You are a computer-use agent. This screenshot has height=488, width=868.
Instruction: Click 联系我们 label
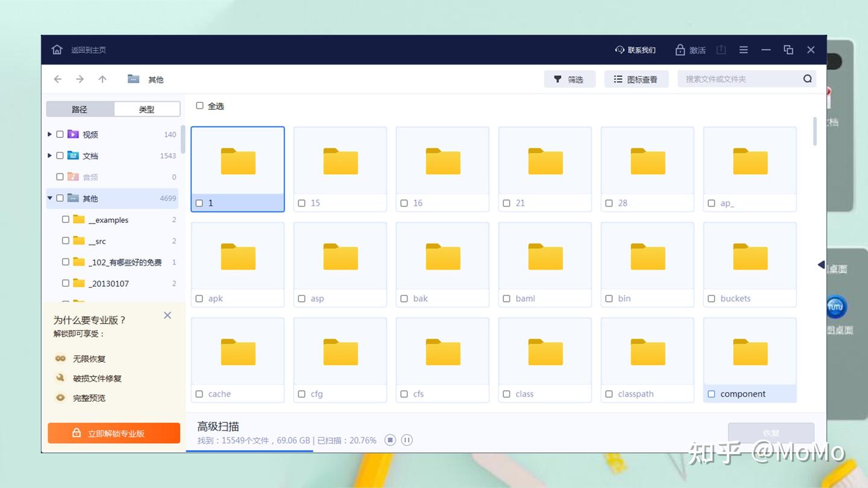click(641, 50)
